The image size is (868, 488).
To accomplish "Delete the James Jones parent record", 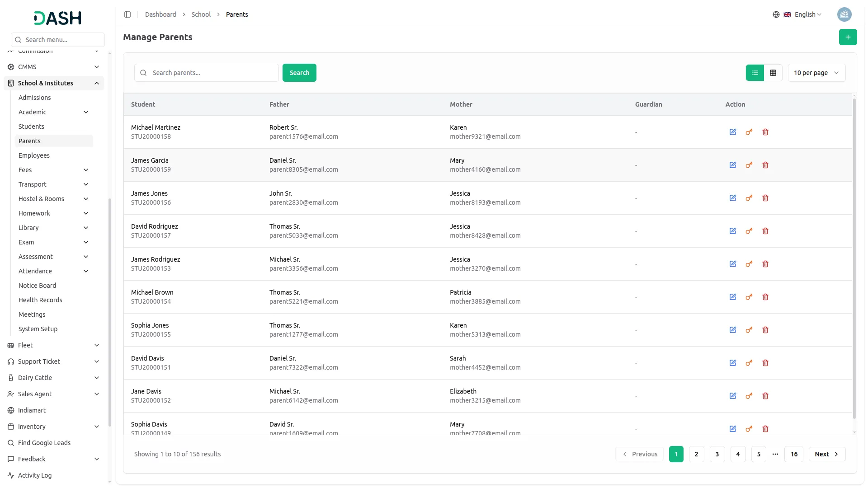I will click(765, 198).
